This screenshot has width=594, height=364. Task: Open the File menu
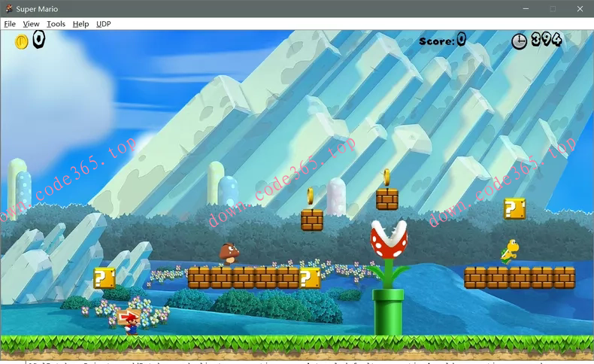pyautogui.click(x=10, y=24)
